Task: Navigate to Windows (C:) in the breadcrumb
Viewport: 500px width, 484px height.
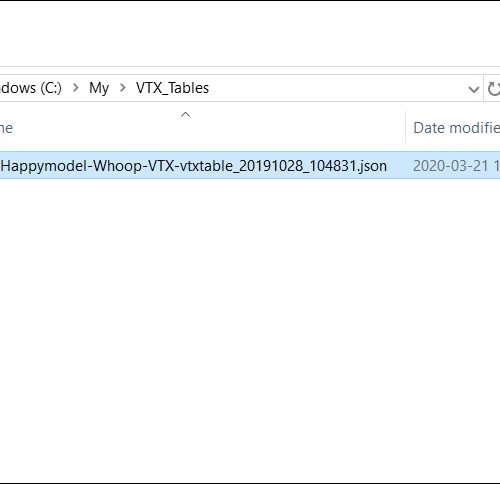Action: [x=31, y=88]
